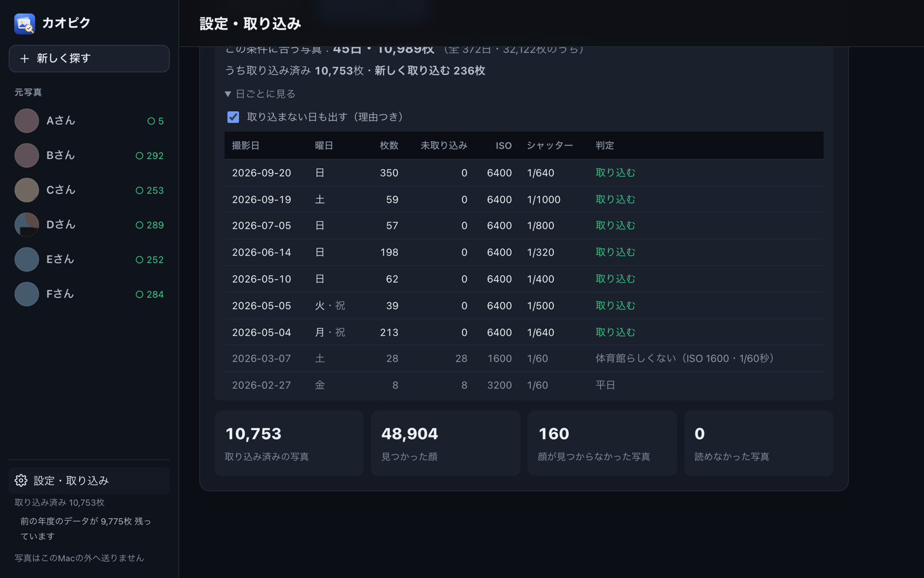924x578 pixels.
Task: Click shutter value 1/1000 cell
Action: pos(543,199)
